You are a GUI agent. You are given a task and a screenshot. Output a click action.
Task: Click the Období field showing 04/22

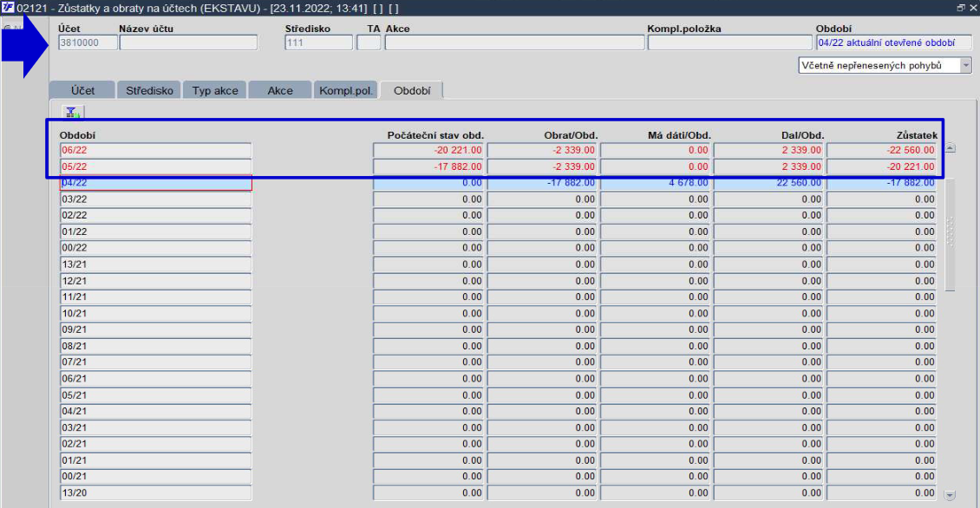point(894,42)
